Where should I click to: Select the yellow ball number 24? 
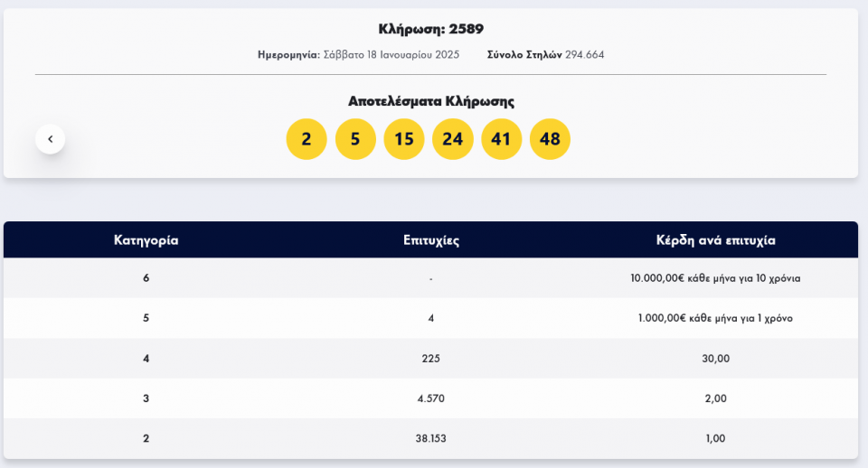tap(453, 139)
